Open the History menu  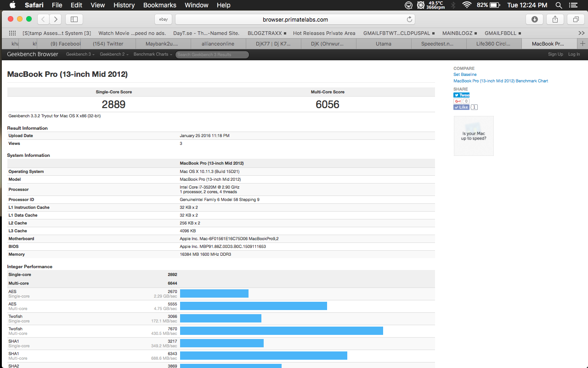click(124, 5)
